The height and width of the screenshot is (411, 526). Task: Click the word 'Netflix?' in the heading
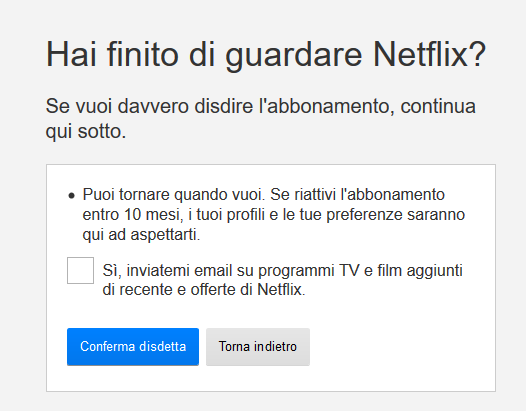[x=429, y=54]
